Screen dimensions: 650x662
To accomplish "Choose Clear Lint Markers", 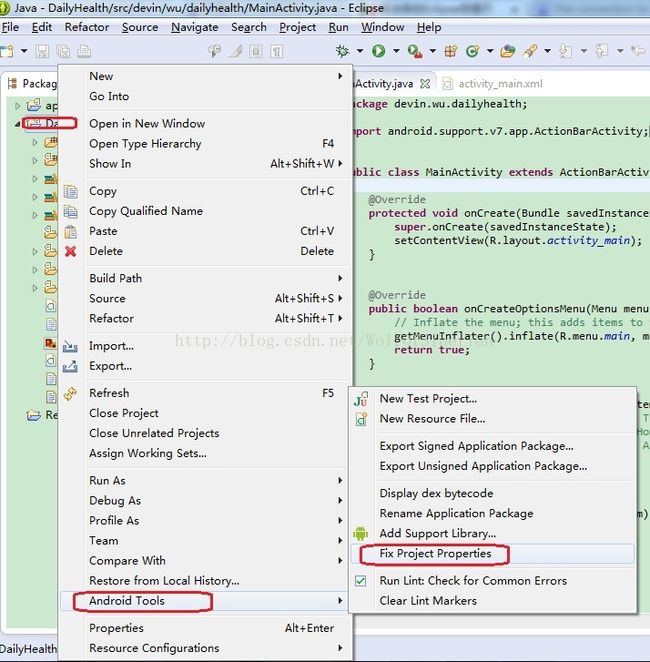I will [428, 601].
